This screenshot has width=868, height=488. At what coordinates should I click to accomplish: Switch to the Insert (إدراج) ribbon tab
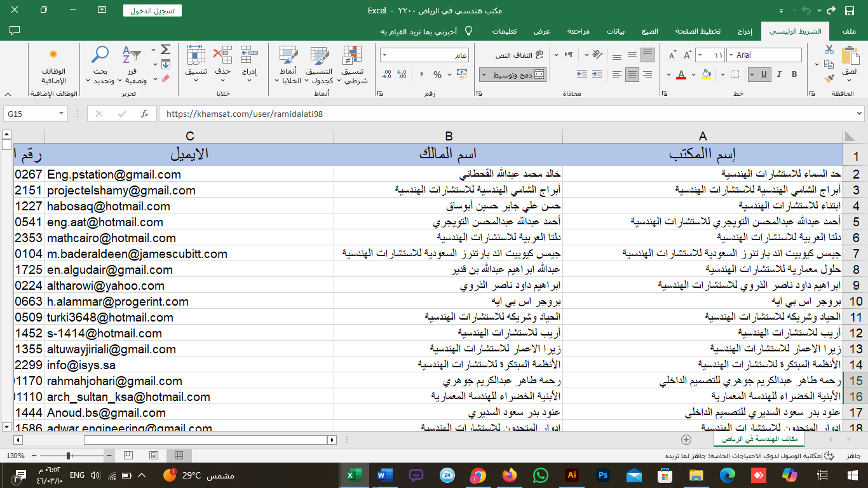(744, 31)
